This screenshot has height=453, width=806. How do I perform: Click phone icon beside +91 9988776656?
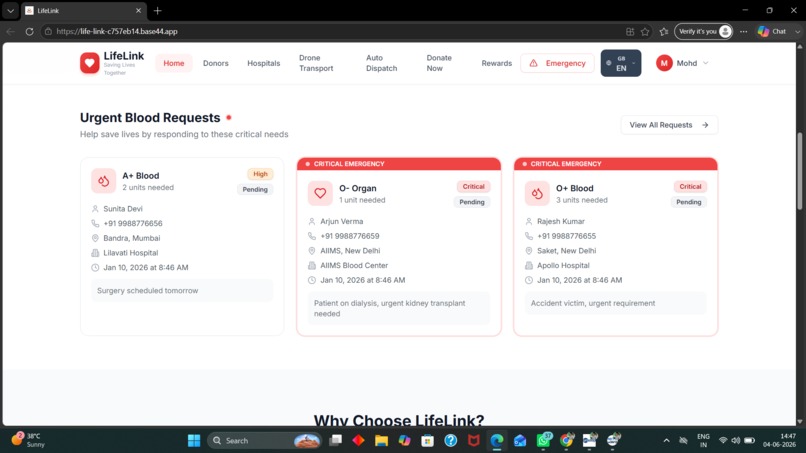[95, 224]
